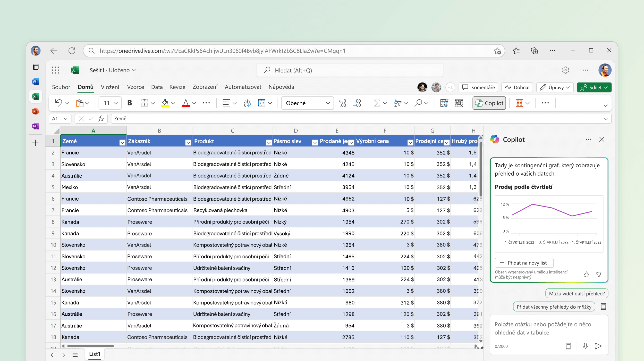Click the Hledat search box
Viewport: 644px width, 361px height.
point(350,70)
